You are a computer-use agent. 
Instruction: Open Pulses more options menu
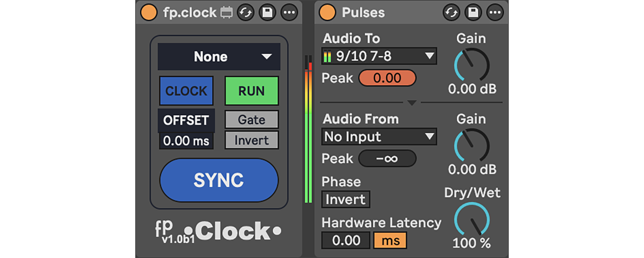[x=495, y=13]
